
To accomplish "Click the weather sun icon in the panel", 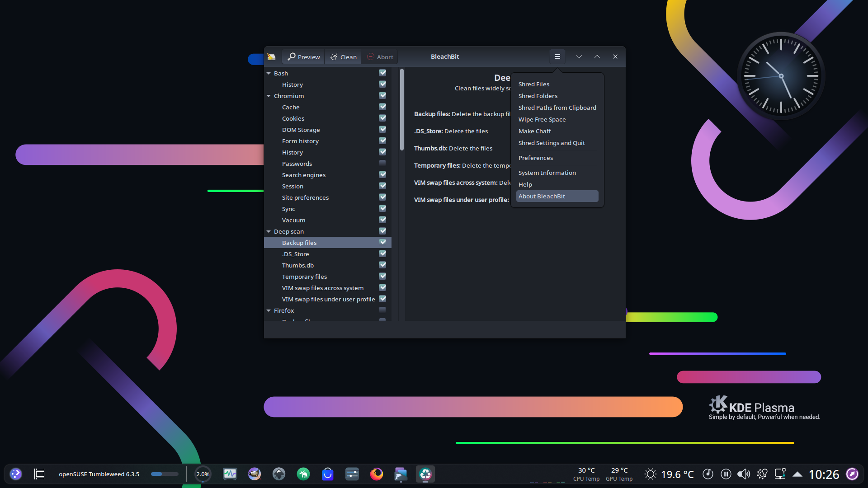I will pos(651,474).
